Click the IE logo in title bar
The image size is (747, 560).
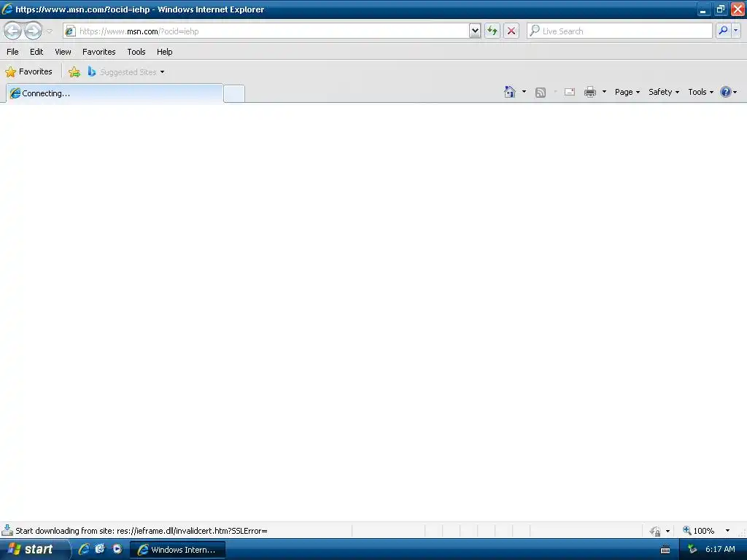[7, 9]
